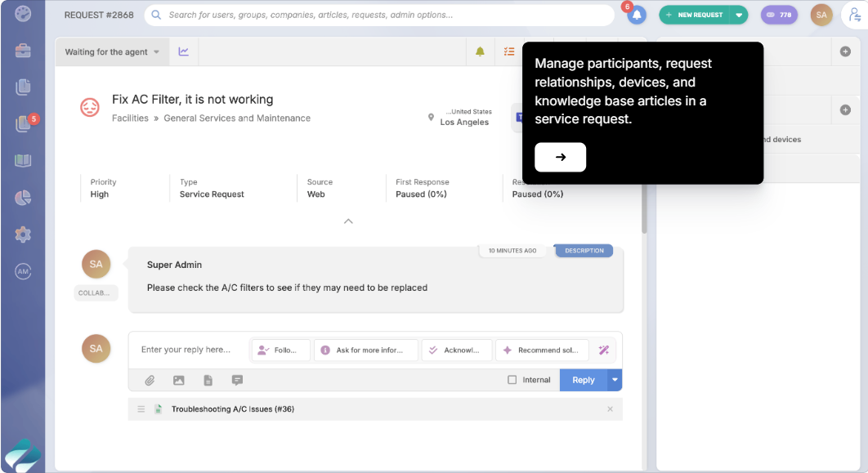Click the request title Fix AC Filter
Image resolution: width=868 pixels, height=473 pixels.
193,99
